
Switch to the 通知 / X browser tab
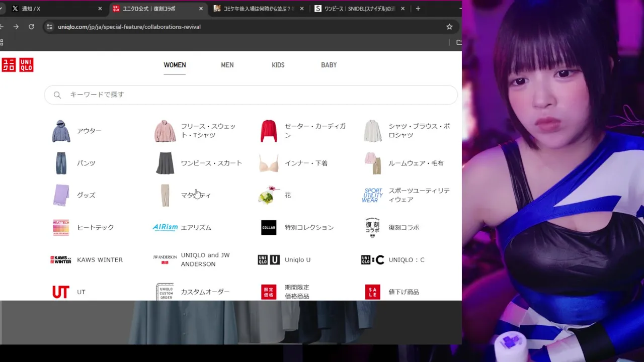click(x=56, y=9)
